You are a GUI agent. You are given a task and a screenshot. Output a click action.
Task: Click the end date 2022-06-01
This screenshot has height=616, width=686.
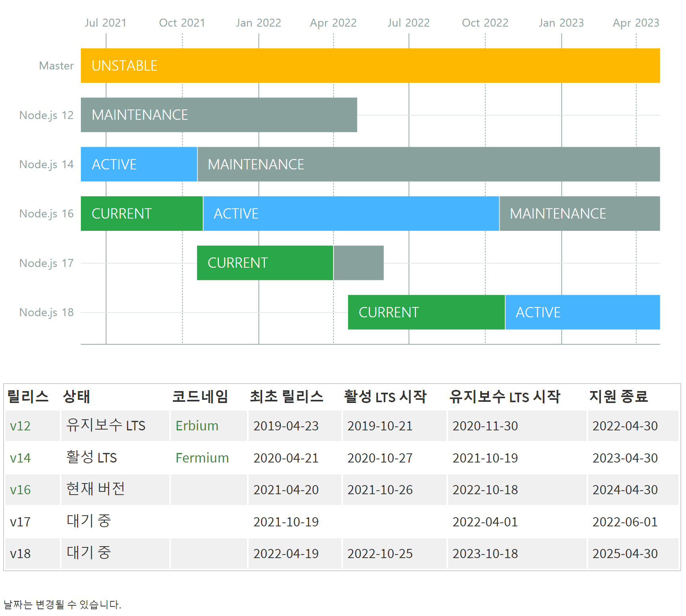pos(625,522)
